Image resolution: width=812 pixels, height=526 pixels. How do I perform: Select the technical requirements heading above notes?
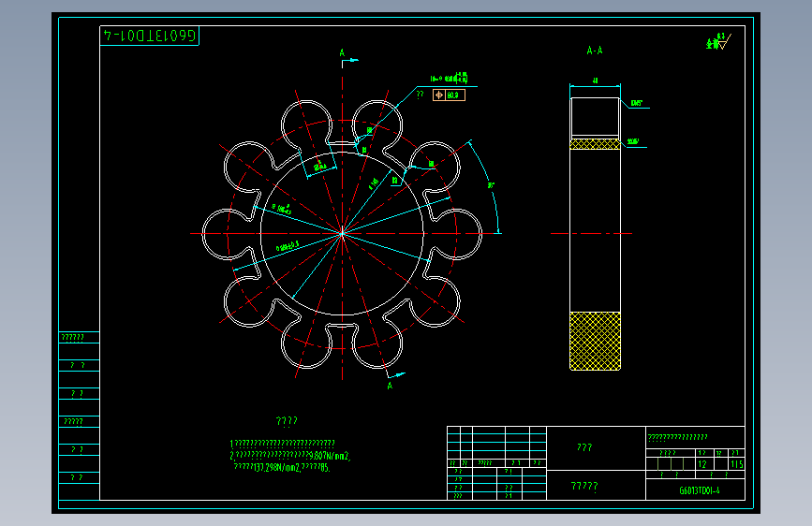click(x=287, y=421)
